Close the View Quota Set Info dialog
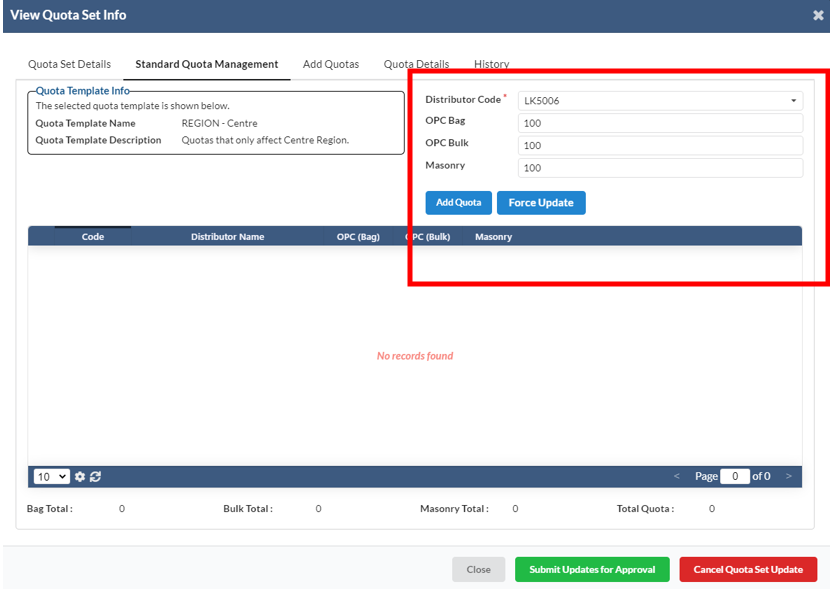The width and height of the screenshot is (830, 614). pos(818,15)
